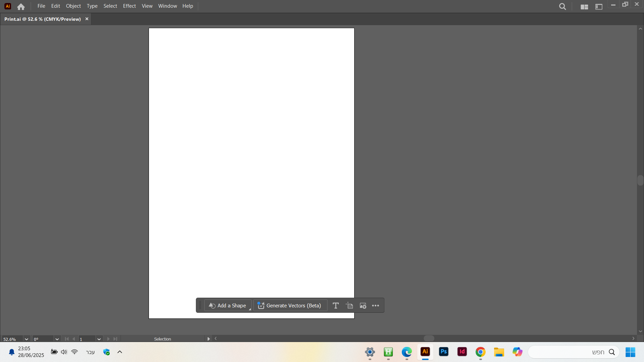Expand the zoom level dropdown
Screen dimensions: 644x362
pyautogui.click(x=26, y=339)
